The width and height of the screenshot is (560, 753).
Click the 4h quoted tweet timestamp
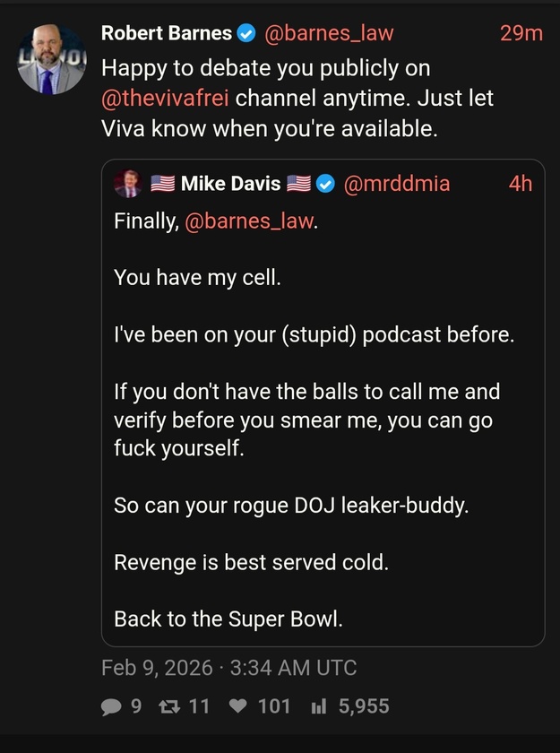pos(521,184)
